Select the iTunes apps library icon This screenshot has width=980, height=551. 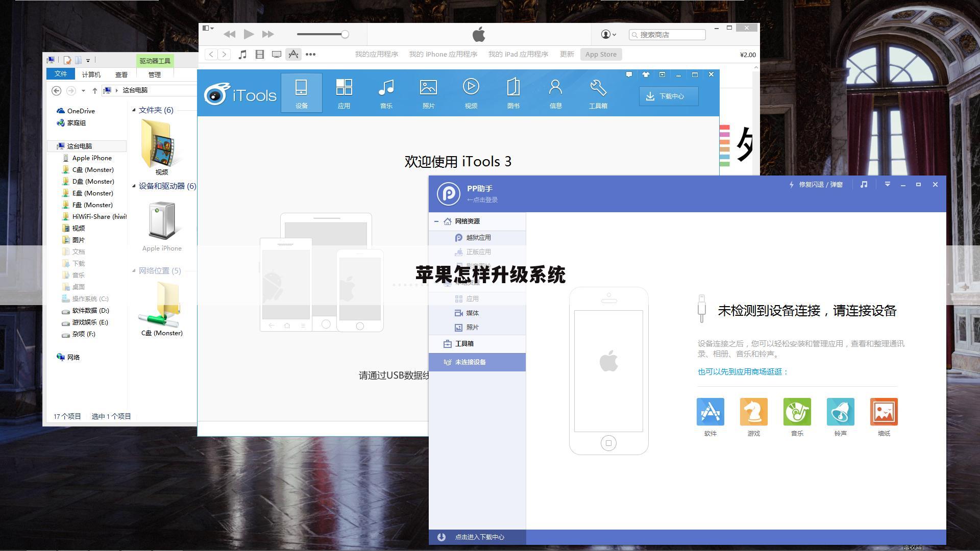[x=293, y=54]
